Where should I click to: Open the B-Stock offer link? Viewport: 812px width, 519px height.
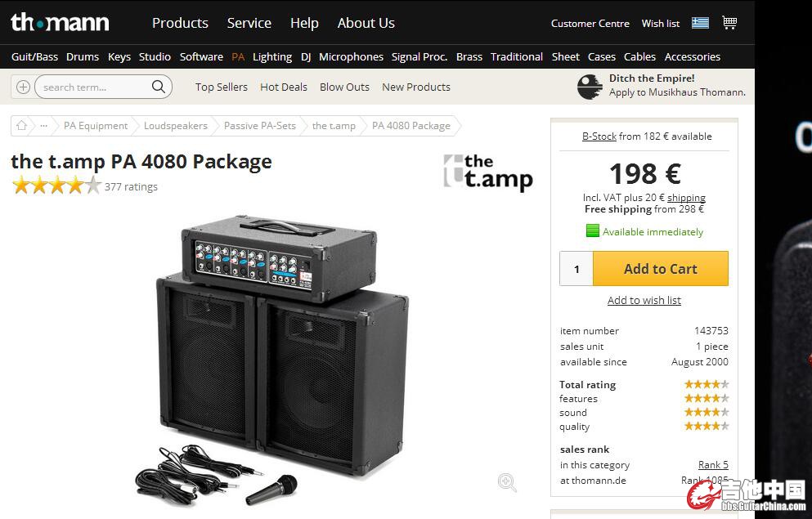[x=599, y=136]
